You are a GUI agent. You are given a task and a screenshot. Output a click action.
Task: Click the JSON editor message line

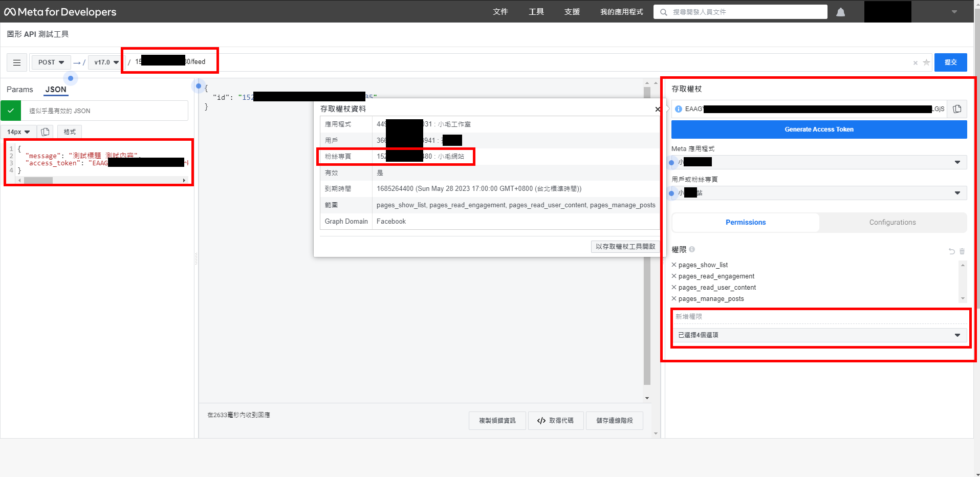82,156
